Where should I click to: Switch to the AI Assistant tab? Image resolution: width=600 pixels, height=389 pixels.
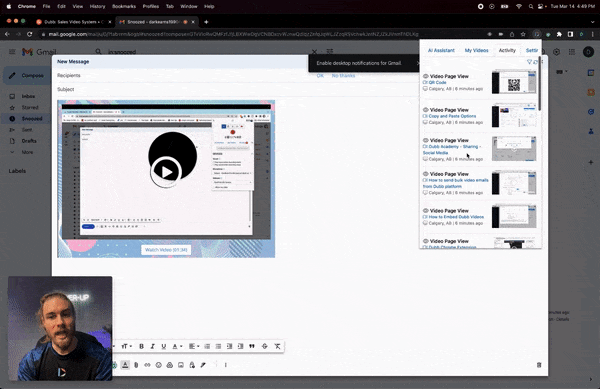tap(441, 50)
